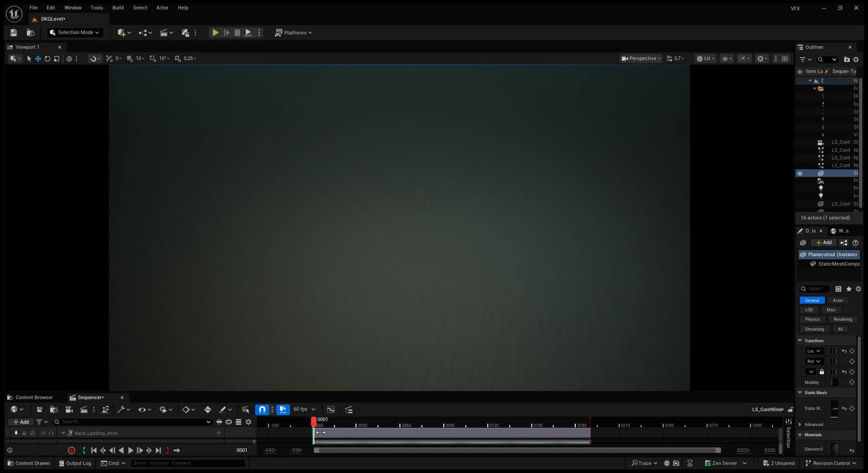This screenshot has height=473, width=868.
Task: Open the Actor menu
Action: pyautogui.click(x=162, y=8)
